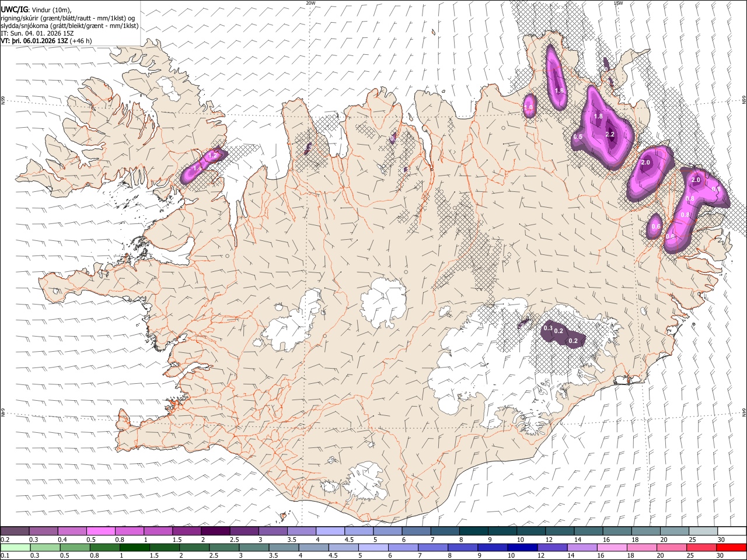Select lower scale swatch between 0.5 and 0.8
This screenshot has width=747, height=560.
(x=75, y=547)
